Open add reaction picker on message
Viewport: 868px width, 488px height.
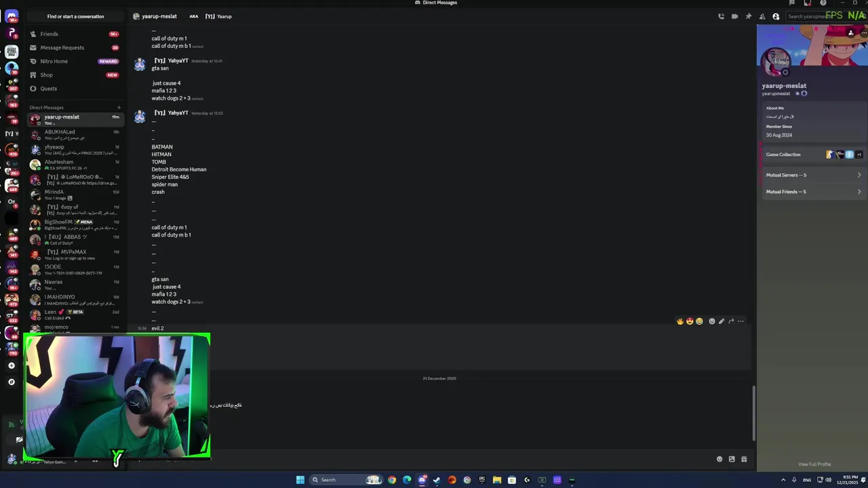[711, 321]
